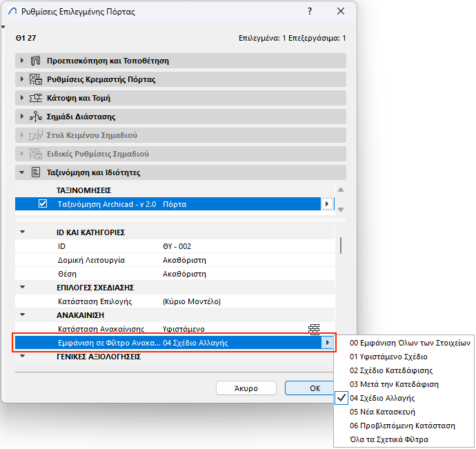Click the Ταξινόμηση και Ιδιότητες panel icon
Image resolution: width=476 pixels, height=449 pixels.
coord(36,172)
